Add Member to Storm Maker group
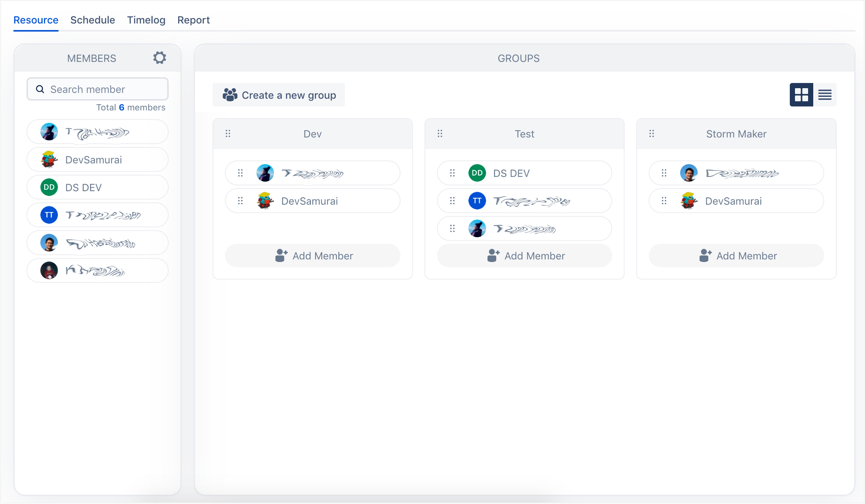This screenshot has width=865, height=504. (x=736, y=256)
